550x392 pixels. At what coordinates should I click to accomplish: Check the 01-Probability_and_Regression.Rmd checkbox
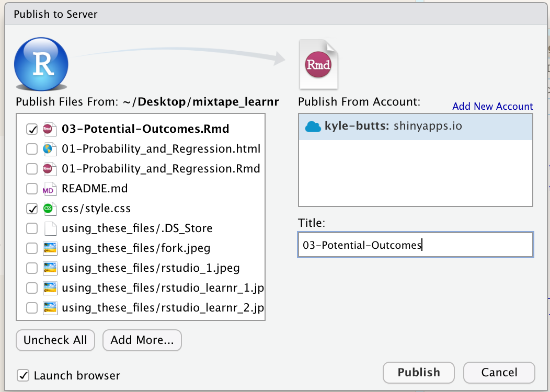(x=32, y=169)
